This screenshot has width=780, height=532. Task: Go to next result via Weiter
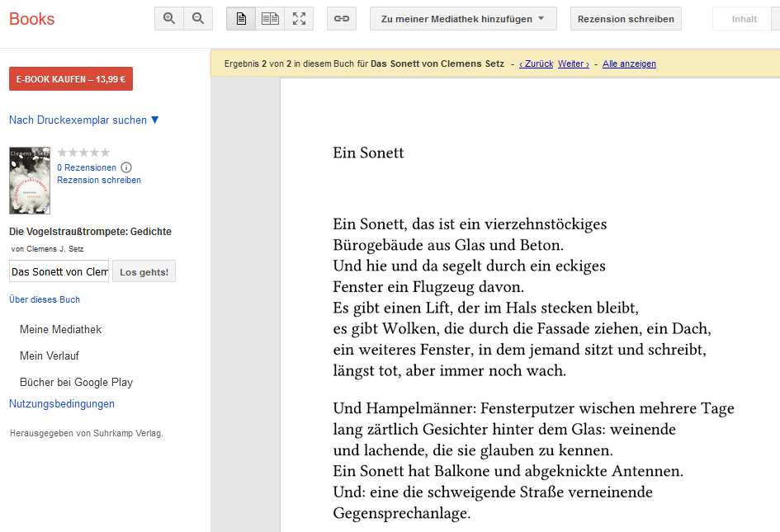click(574, 64)
